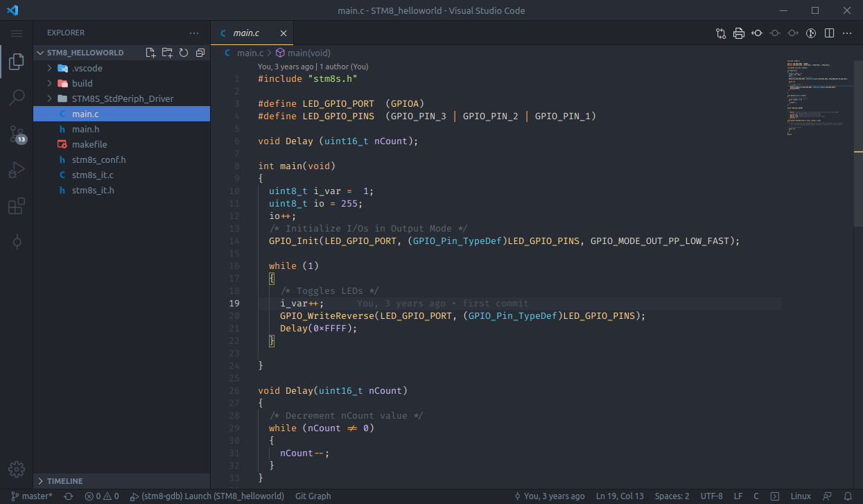Screen dimensions: 863x504
Task: Synchronize changes from the status bar
Action: (x=68, y=496)
